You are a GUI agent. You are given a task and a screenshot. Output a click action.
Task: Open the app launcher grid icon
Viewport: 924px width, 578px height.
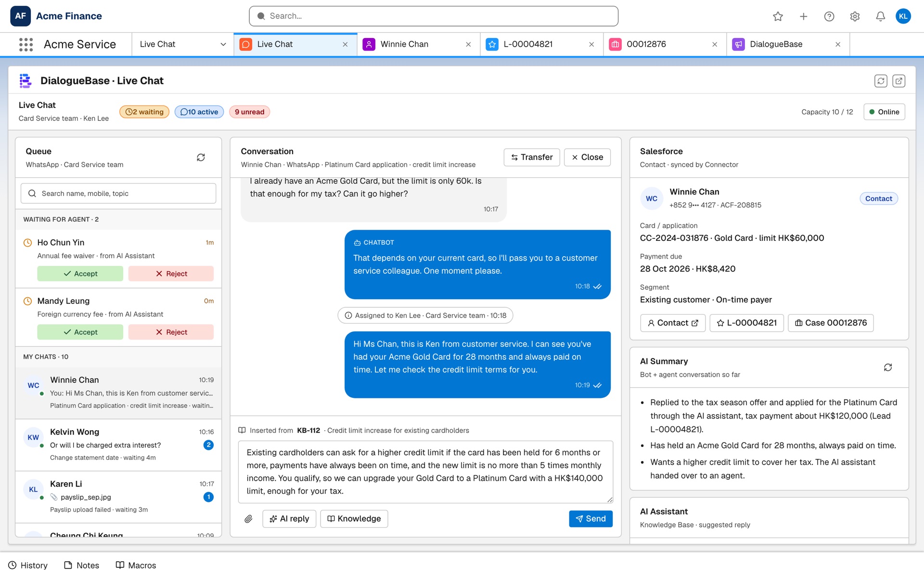pyautogui.click(x=26, y=44)
